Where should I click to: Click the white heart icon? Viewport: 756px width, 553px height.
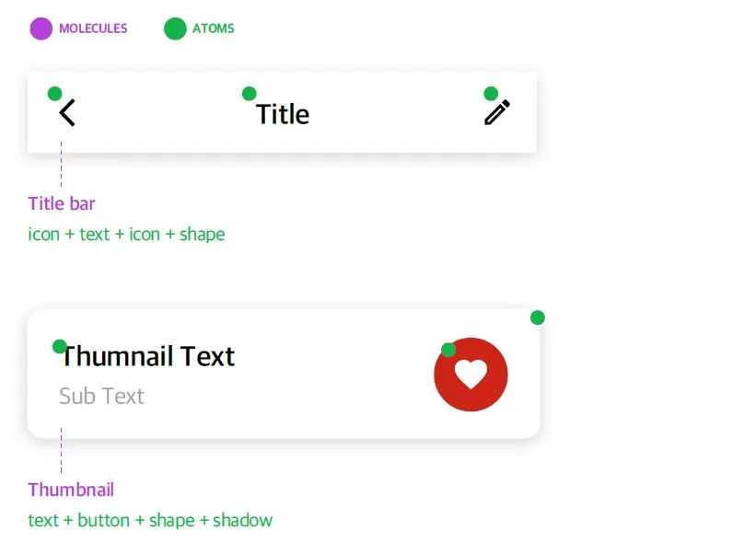pyautogui.click(x=471, y=374)
